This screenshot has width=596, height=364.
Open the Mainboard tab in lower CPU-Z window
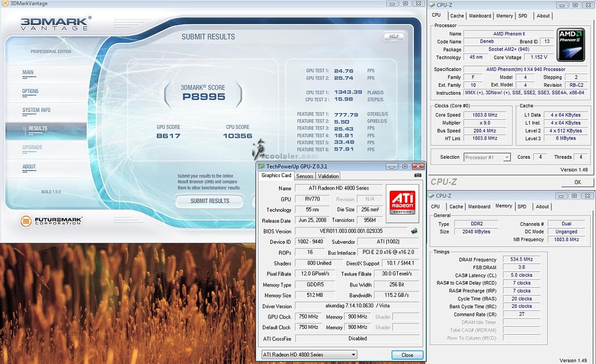(x=480, y=207)
